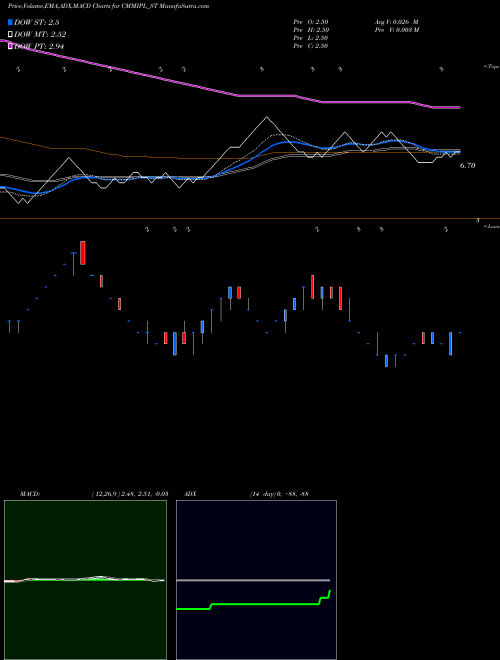Click the tall red candlestick at the chart peak

point(83,253)
